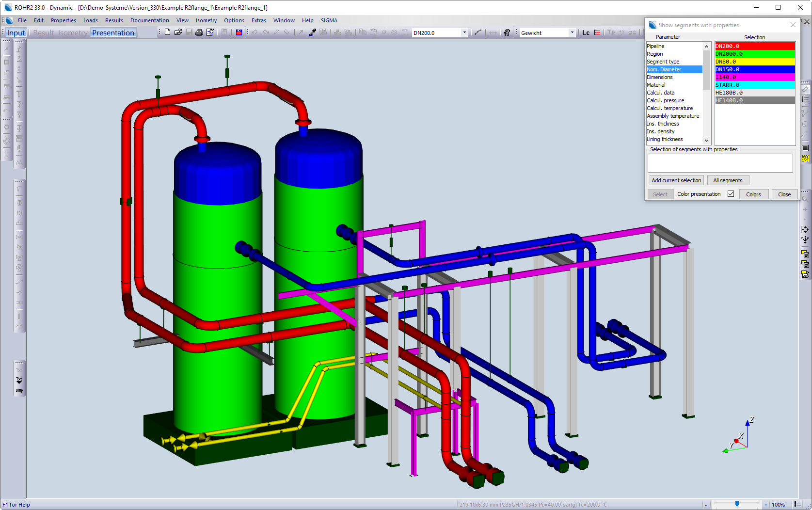812x510 pixels.
Task: Switch to Presentation mode
Action: click(113, 32)
